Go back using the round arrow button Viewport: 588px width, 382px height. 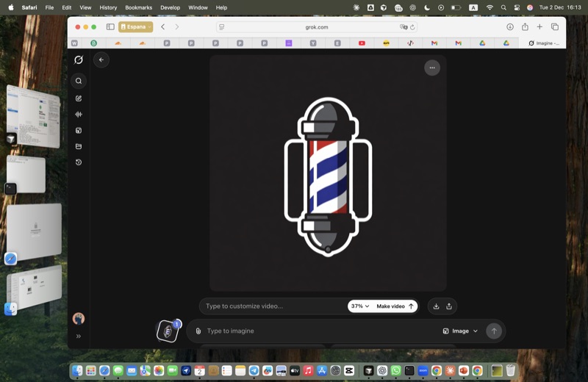pyautogui.click(x=101, y=60)
